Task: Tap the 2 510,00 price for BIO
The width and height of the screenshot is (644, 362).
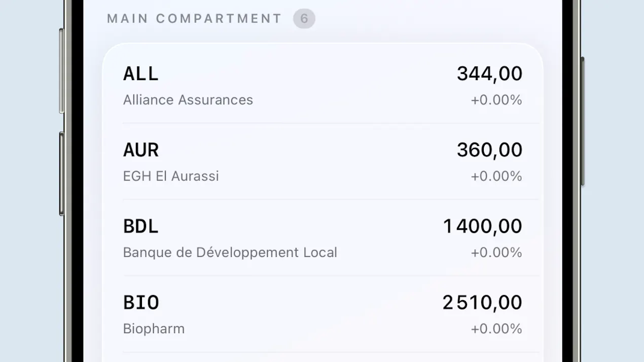Action: (x=482, y=303)
